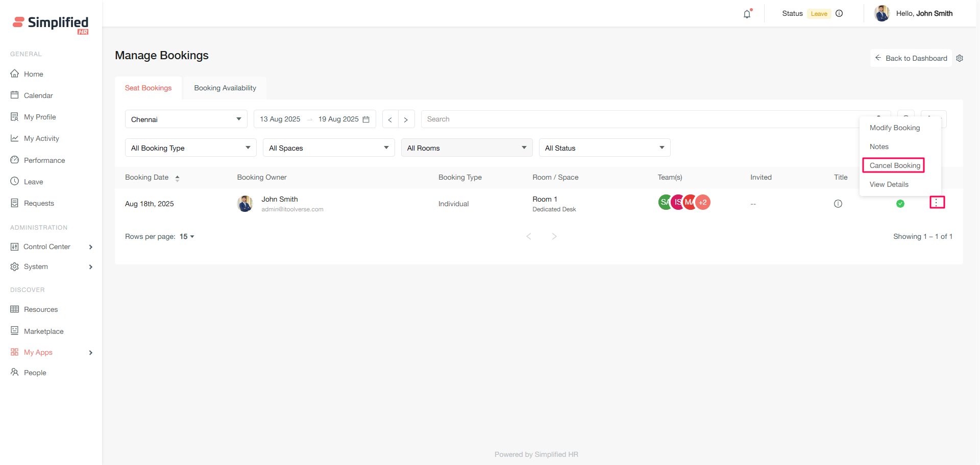Image resolution: width=980 pixels, height=465 pixels.
Task: Choose Modify Booking in the context menu
Action: click(894, 128)
